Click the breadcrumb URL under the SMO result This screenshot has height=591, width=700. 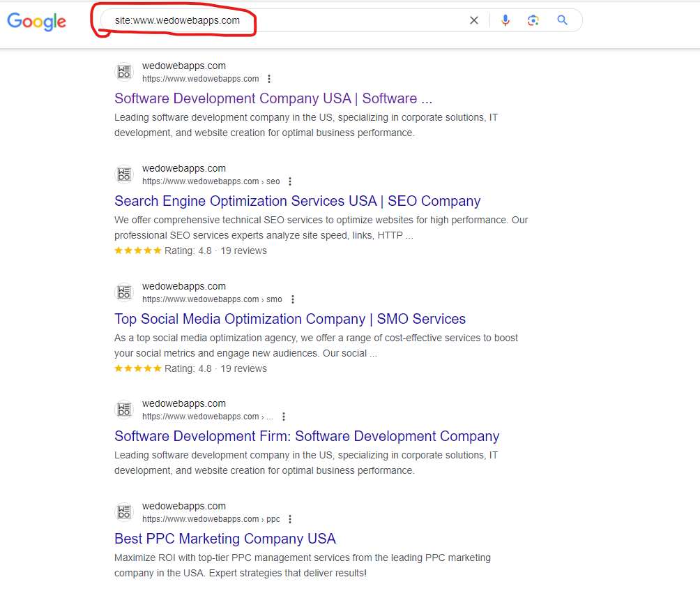click(x=211, y=299)
